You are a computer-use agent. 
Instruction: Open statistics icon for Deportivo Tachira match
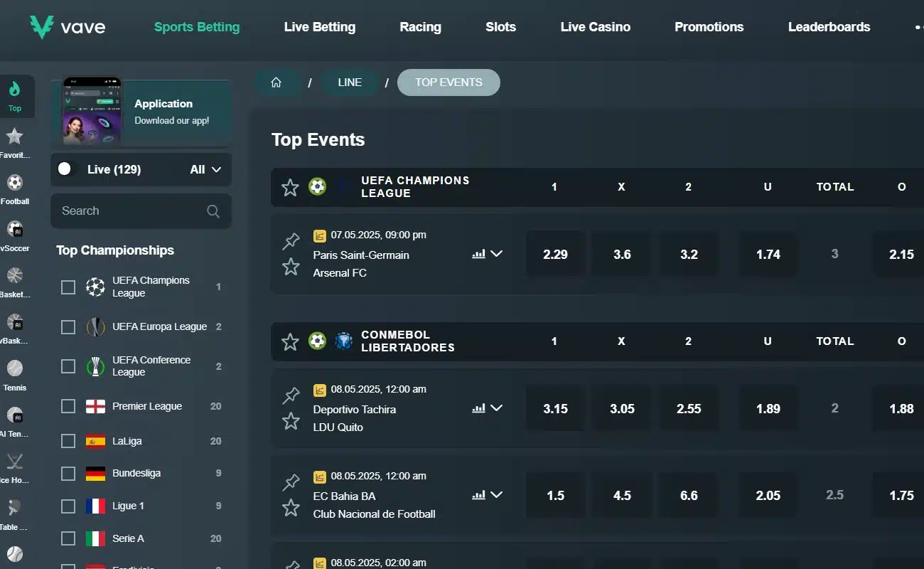[478, 408]
